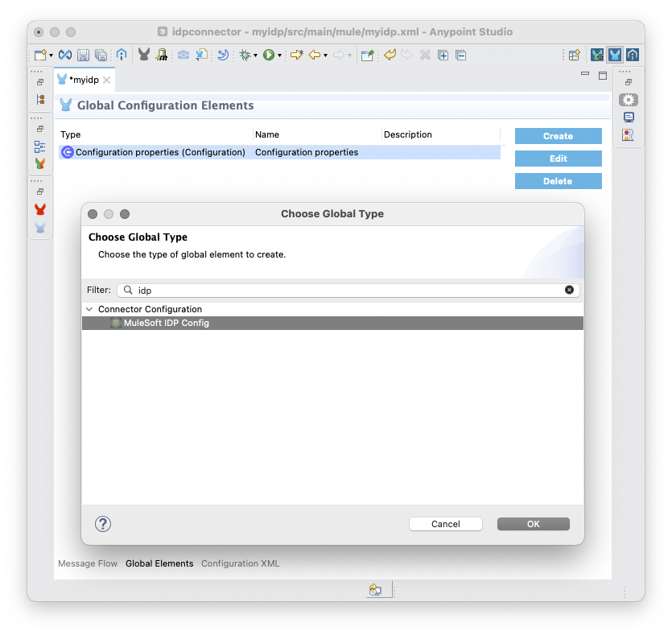This screenshot has height=635, width=672.
Task: Click the Debug bug icon
Action: (244, 56)
